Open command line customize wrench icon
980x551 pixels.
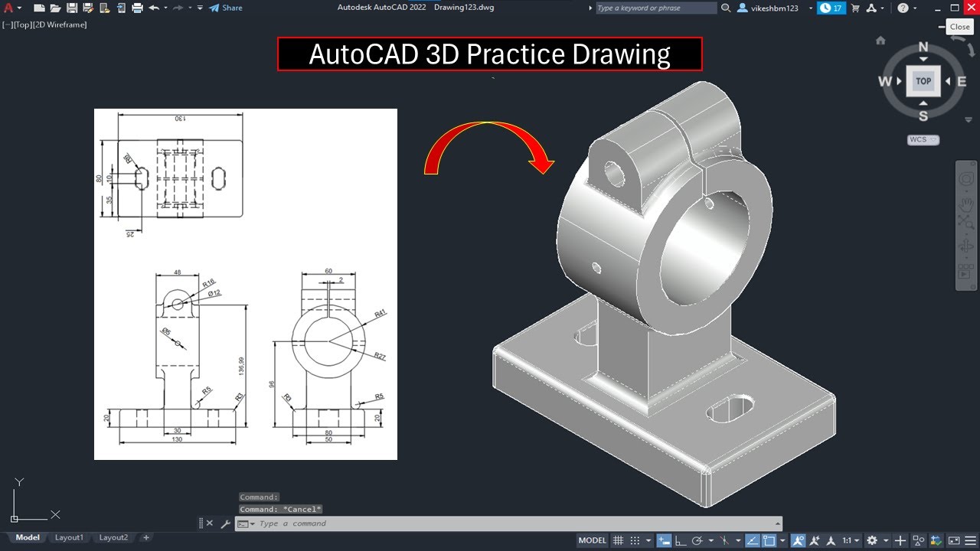[x=225, y=523]
